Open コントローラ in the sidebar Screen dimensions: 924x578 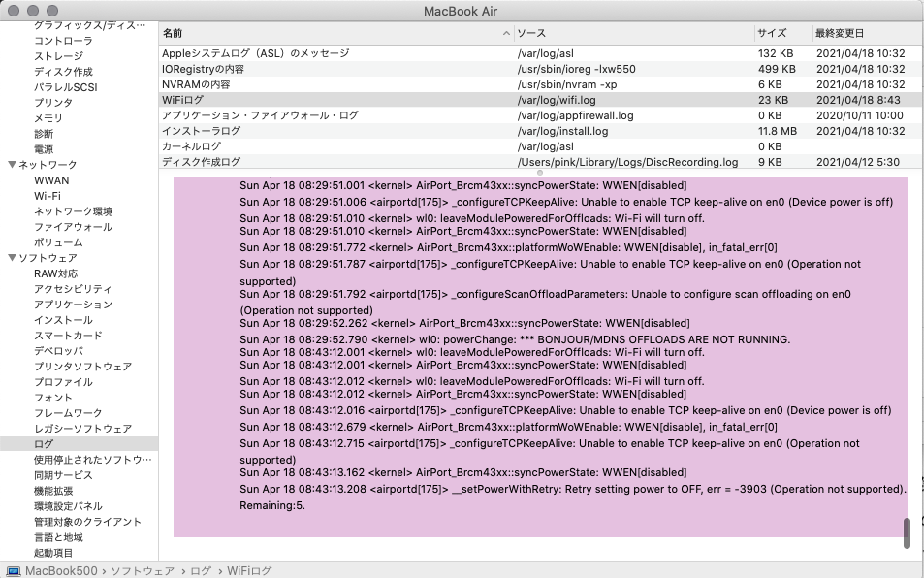(x=63, y=41)
